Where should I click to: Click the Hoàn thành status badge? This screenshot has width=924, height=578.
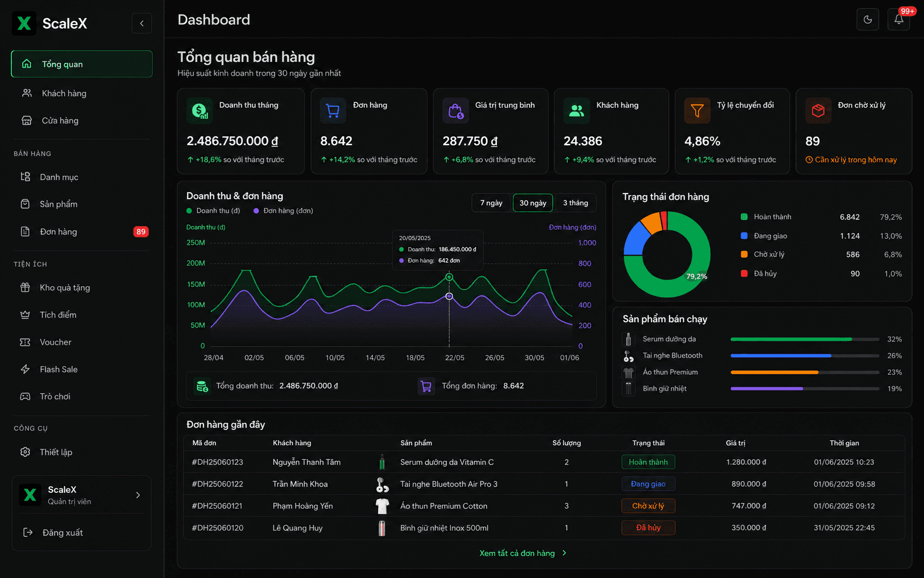(x=648, y=462)
